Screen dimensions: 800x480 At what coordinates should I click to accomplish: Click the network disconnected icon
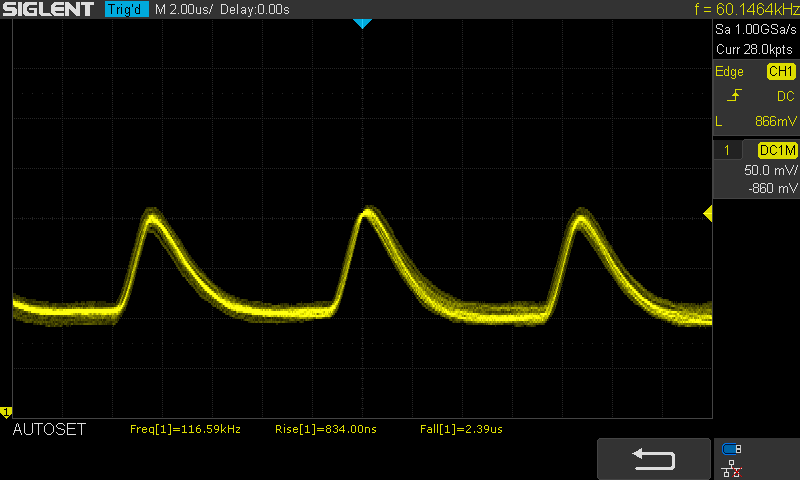click(x=732, y=468)
